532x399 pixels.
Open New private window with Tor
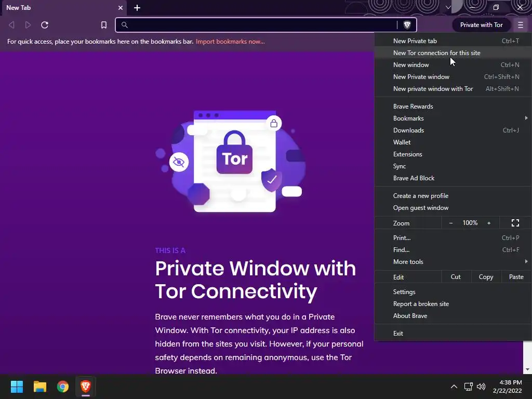pyautogui.click(x=453, y=88)
